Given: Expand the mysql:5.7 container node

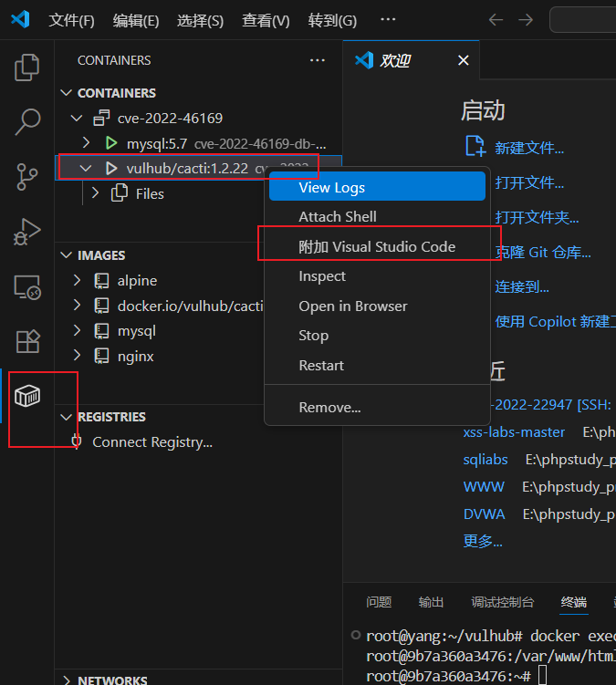Looking at the screenshot, I should click(x=86, y=143).
